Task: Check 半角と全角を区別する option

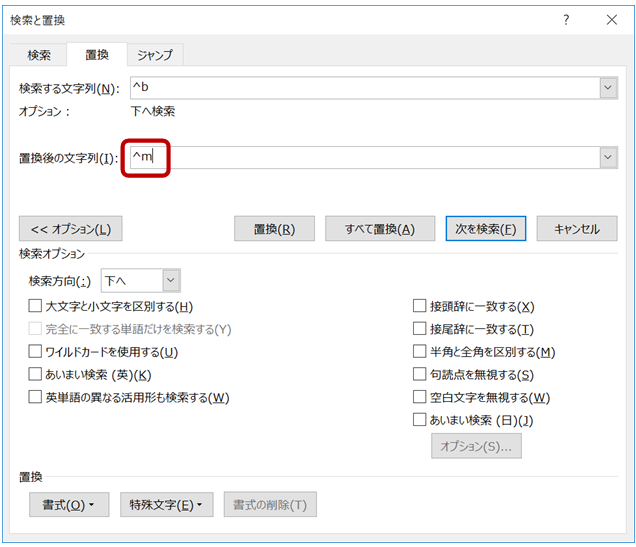Action: (x=420, y=352)
